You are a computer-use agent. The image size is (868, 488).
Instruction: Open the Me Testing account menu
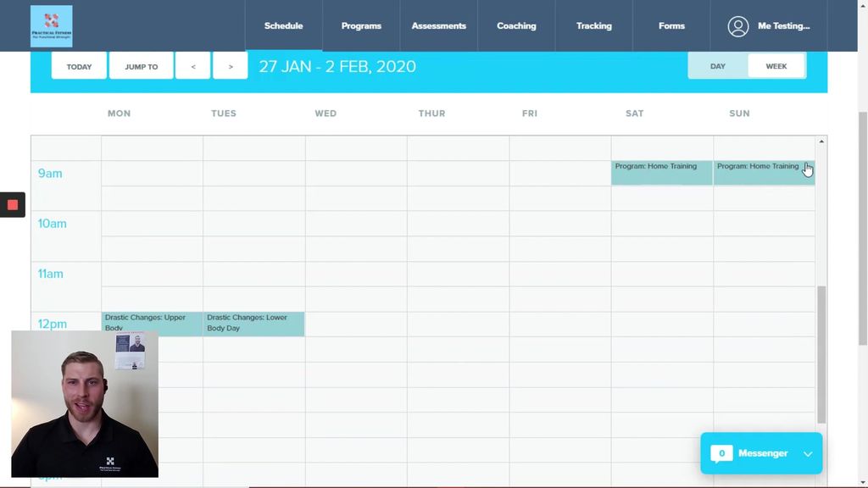(x=783, y=26)
